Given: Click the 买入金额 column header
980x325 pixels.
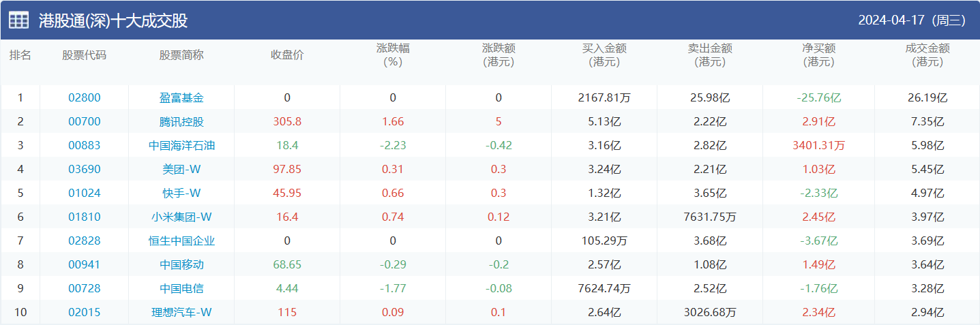Looking at the screenshot, I should (604, 55).
